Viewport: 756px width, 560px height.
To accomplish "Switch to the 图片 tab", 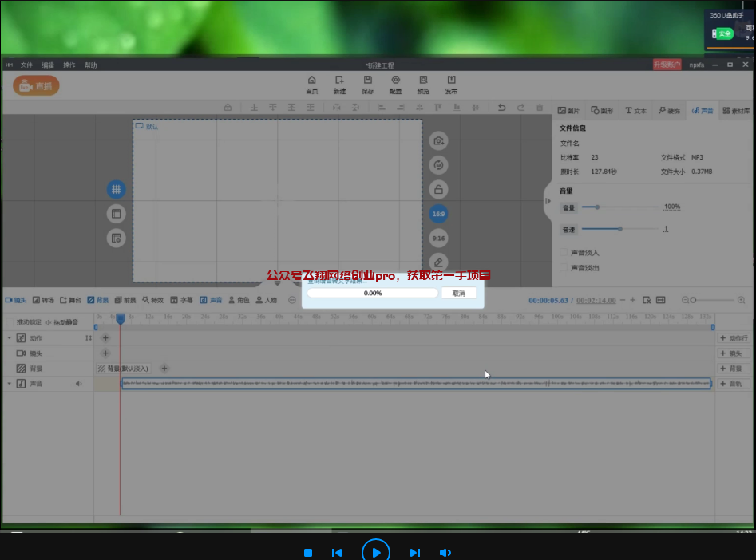I will (569, 111).
